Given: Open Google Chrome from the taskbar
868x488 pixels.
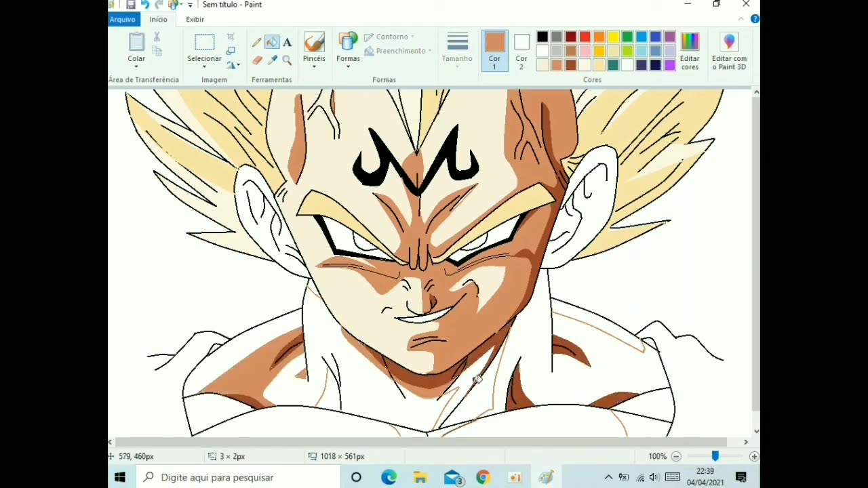Looking at the screenshot, I should point(483,477).
